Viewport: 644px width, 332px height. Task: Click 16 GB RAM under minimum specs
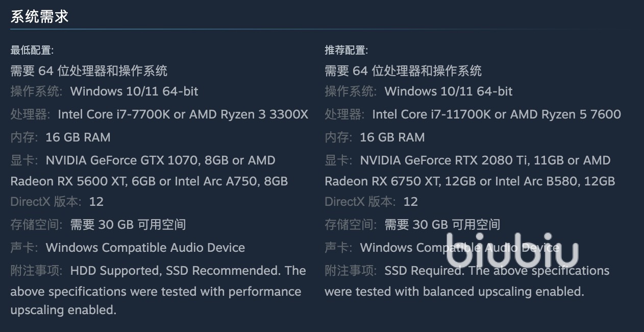pos(78,137)
